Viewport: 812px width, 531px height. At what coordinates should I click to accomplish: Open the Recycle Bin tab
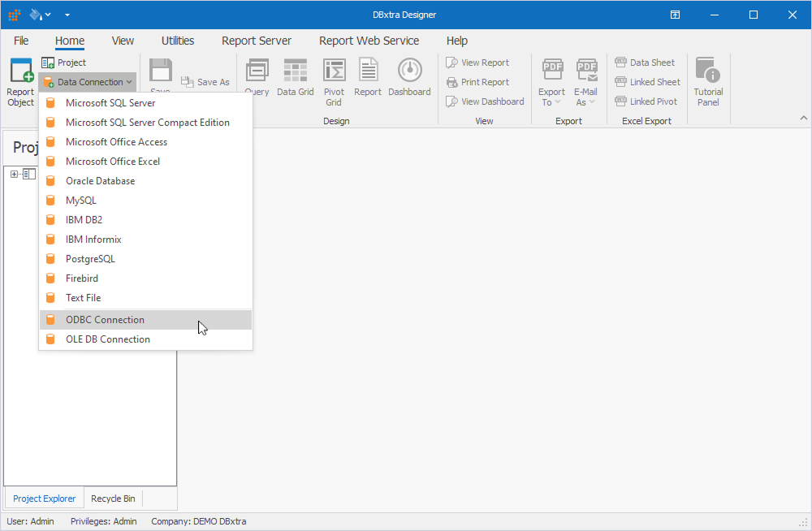(113, 498)
